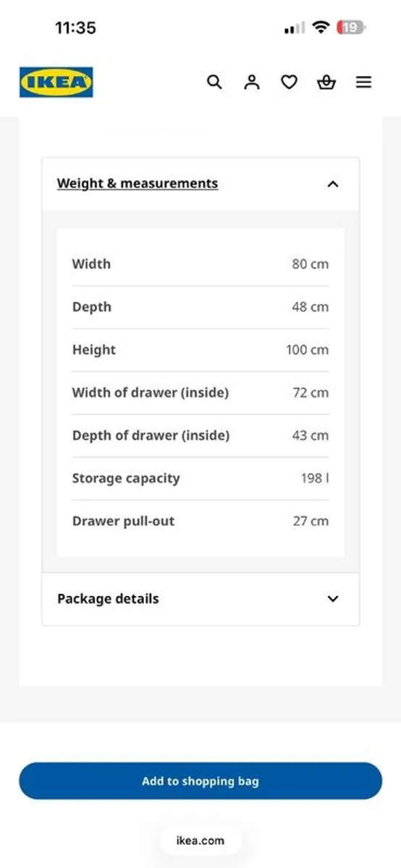This screenshot has height=868, width=401.
Task: Open the hamburger menu icon
Action: coord(363,82)
